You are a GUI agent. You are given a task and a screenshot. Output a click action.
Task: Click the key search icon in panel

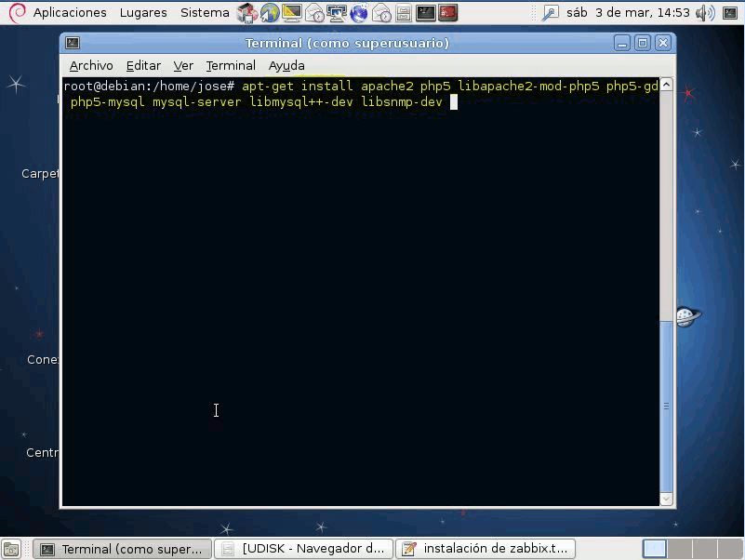pos(551,13)
